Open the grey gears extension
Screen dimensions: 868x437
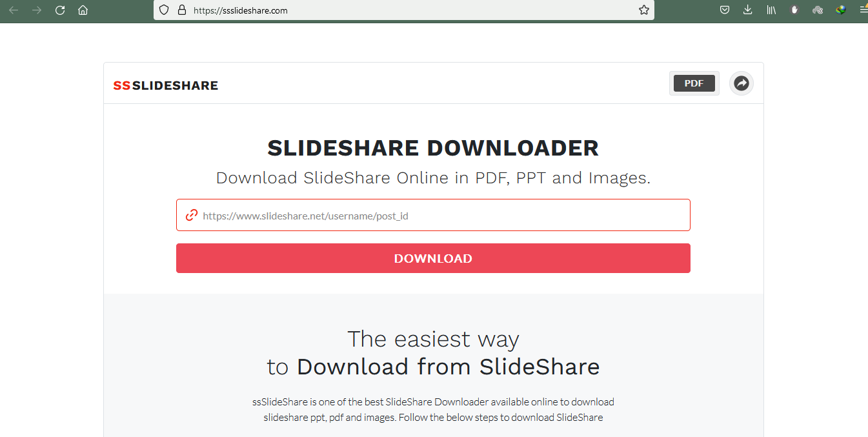tap(818, 10)
